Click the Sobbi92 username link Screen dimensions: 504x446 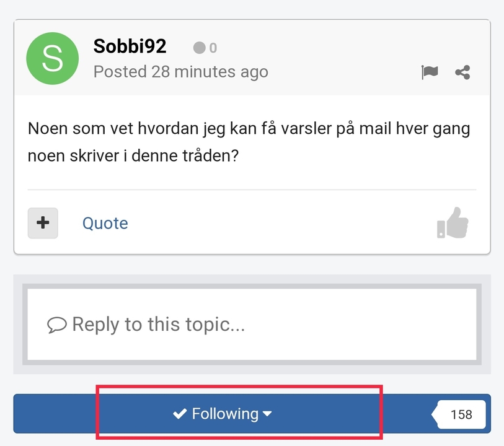130,46
